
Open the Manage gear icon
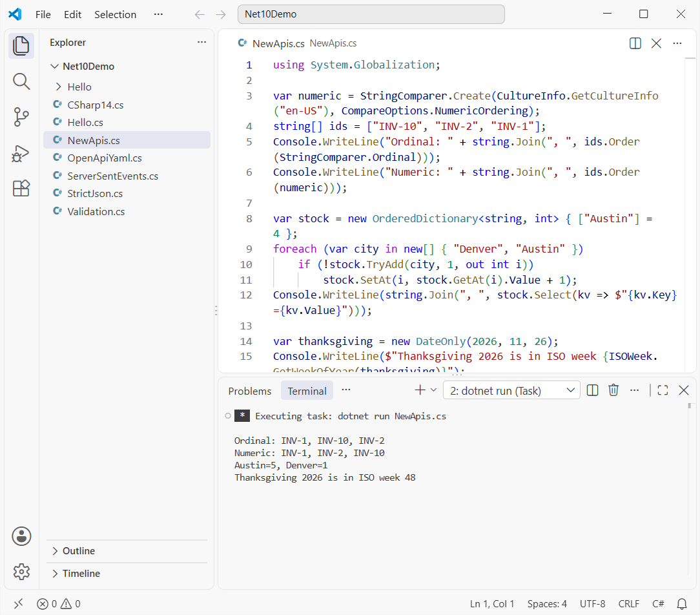pyautogui.click(x=21, y=572)
